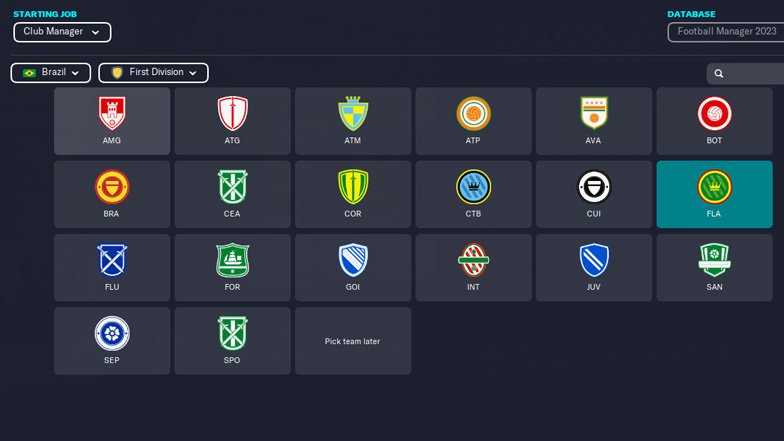The width and height of the screenshot is (784, 441).
Task: Open the Football Manager 2023 database dropdown
Action: coord(726,32)
